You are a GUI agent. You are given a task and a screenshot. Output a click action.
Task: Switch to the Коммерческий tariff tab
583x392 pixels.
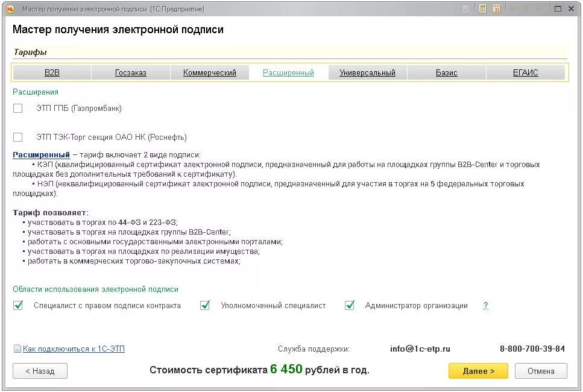[209, 72]
